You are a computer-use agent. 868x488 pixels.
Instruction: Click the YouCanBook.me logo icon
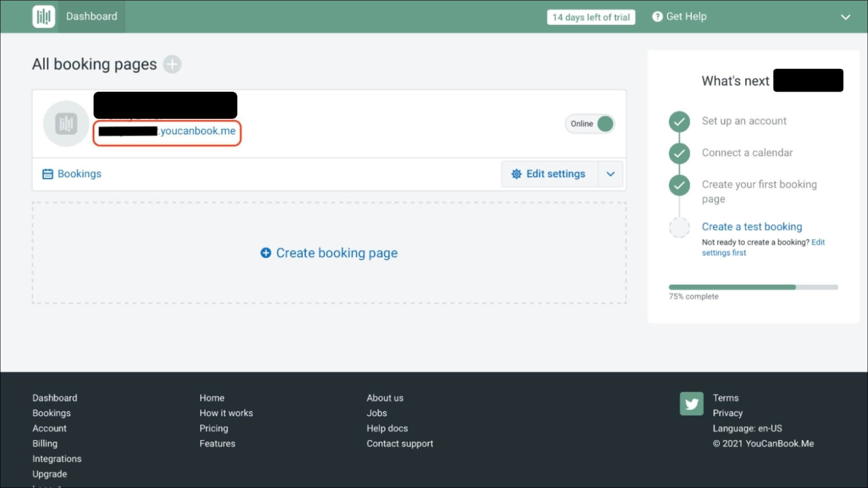[x=43, y=17]
